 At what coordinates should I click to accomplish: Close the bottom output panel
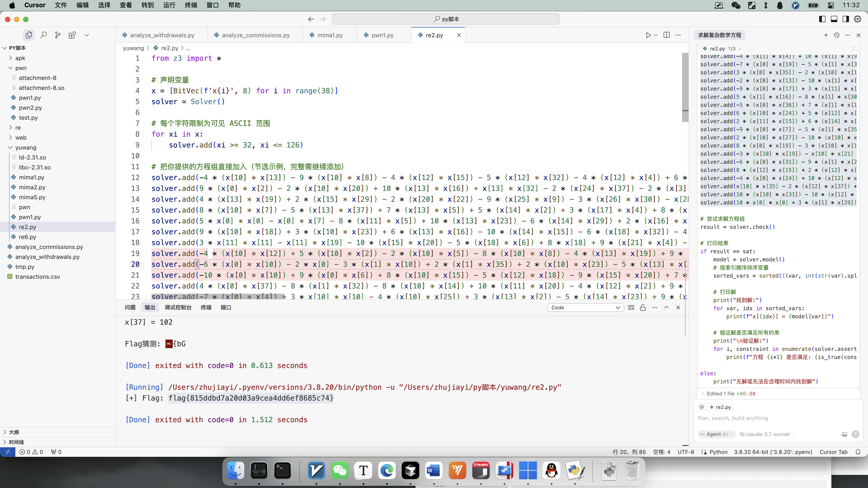(678, 307)
